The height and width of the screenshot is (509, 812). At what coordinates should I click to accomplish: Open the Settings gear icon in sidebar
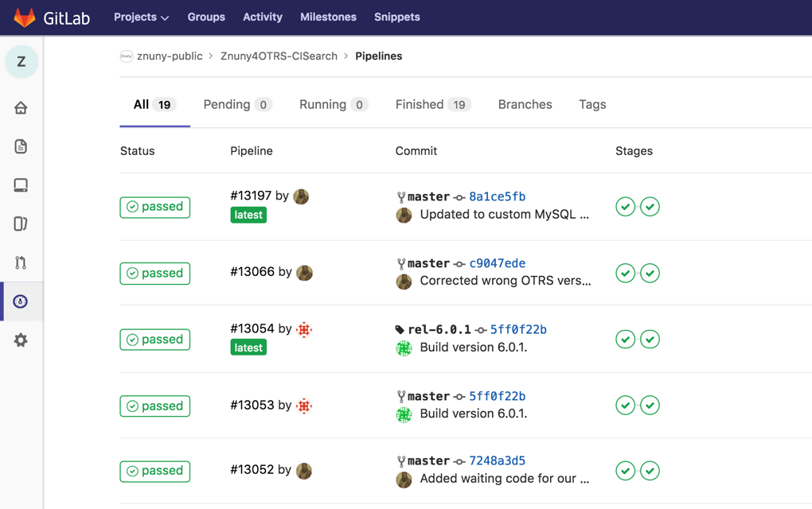pos(21,340)
